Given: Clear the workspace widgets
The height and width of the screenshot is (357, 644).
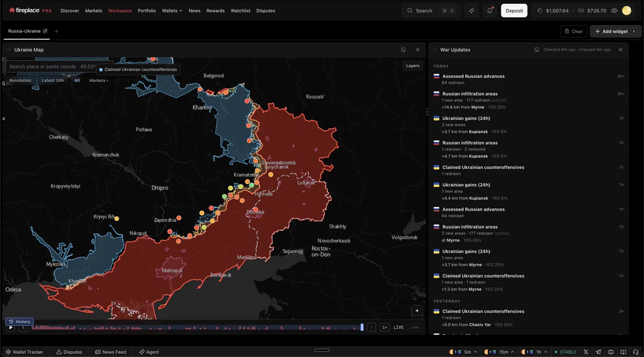Looking at the screenshot, I should 574,31.
